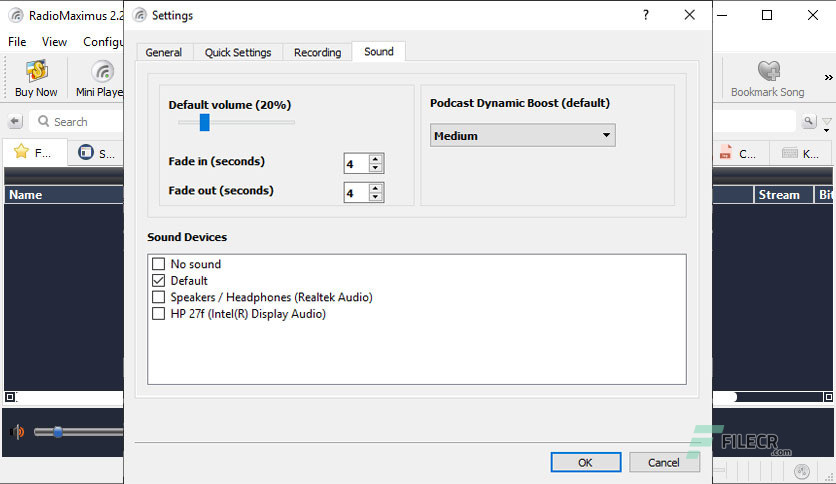Select the C... tab with the red icon

pyautogui.click(x=741, y=154)
